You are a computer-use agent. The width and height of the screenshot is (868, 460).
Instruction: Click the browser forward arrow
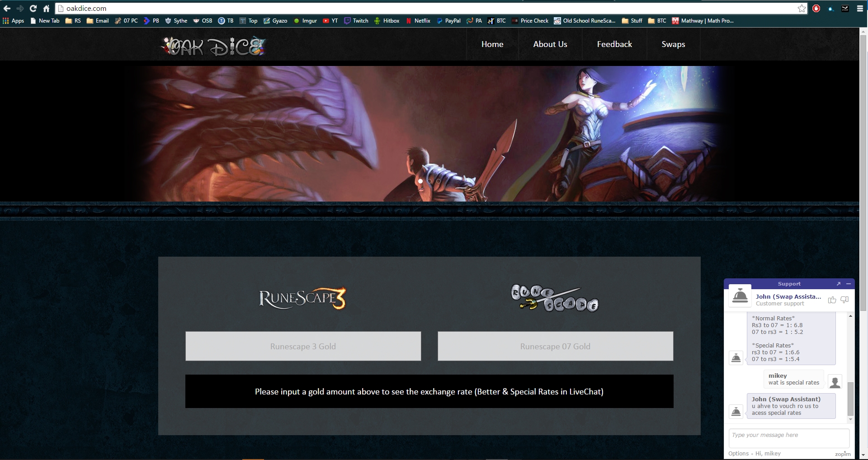coord(20,9)
